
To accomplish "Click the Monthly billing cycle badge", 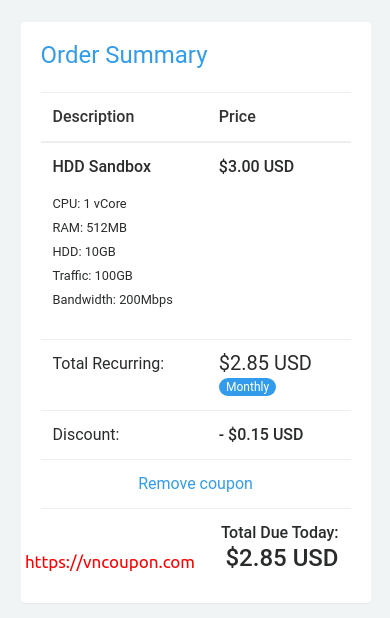I will pyautogui.click(x=247, y=387).
